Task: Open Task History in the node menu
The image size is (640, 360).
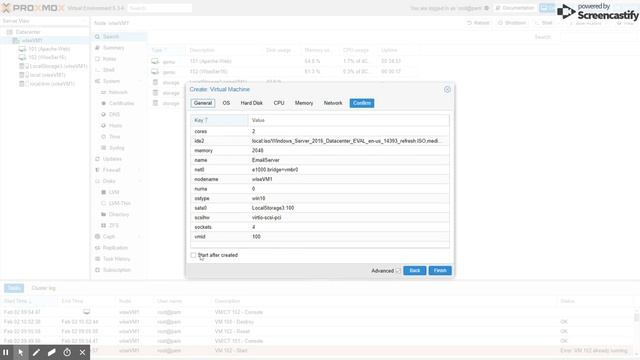Action: pyautogui.click(x=117, y=259)
